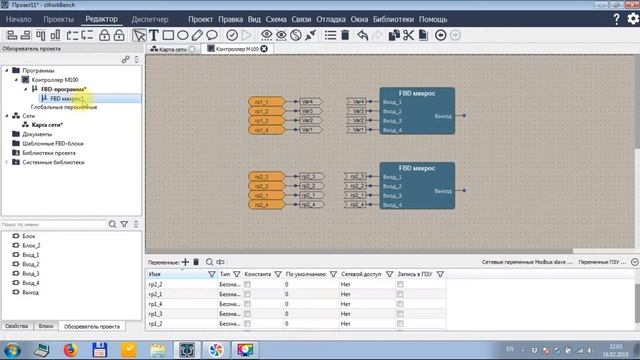Click the list view icon in toolbar

point(330,35)
